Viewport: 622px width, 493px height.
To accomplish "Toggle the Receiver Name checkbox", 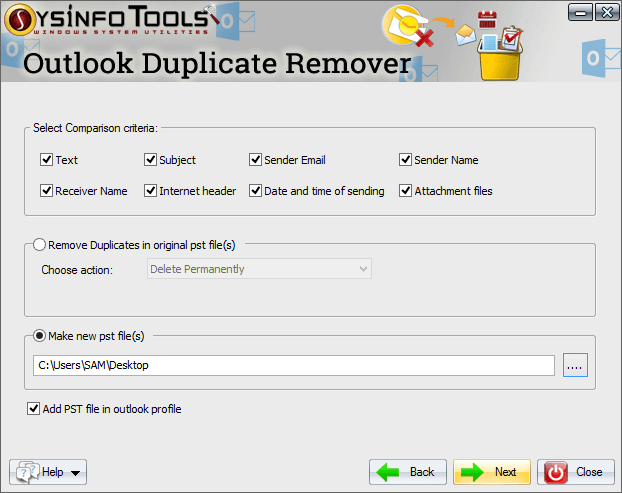I will click(46, 191).
